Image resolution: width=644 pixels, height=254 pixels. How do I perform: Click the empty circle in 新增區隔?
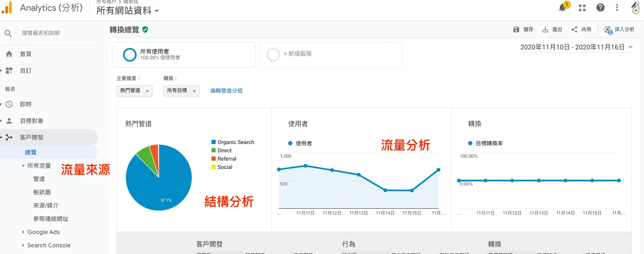pyautogui.click(x=273, y=55)
